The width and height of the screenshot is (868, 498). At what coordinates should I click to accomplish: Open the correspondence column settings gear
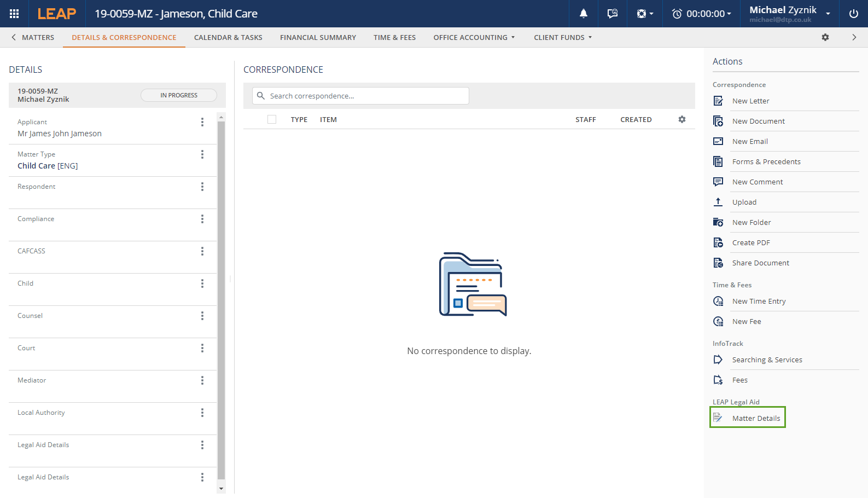[682, 119]
